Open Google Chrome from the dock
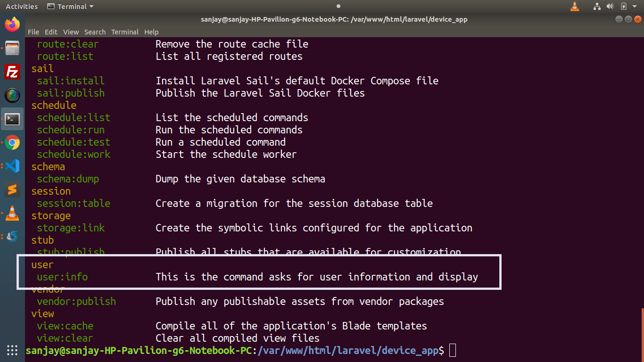The image size is (644, 362). pos(12,142)
